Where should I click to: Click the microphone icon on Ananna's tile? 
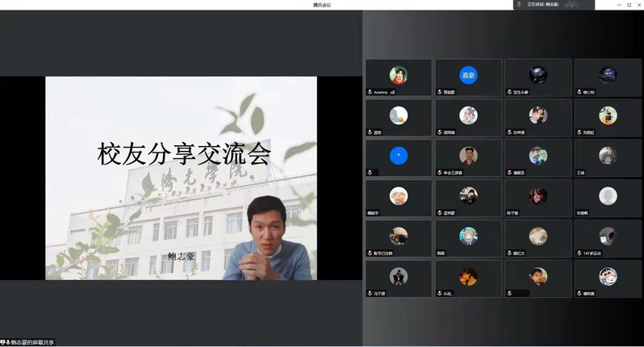click(370, 92)
